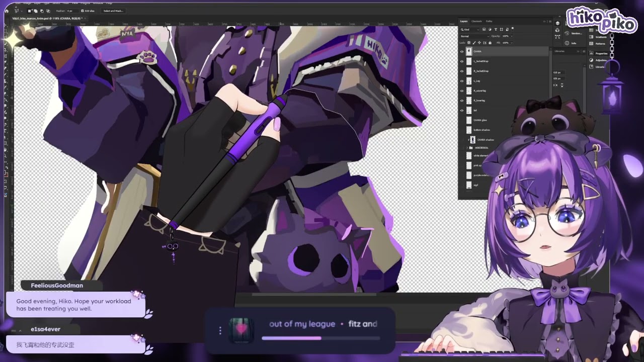
Task: Filter layers by adjustment layers icon
Action: tap(490, 29)
